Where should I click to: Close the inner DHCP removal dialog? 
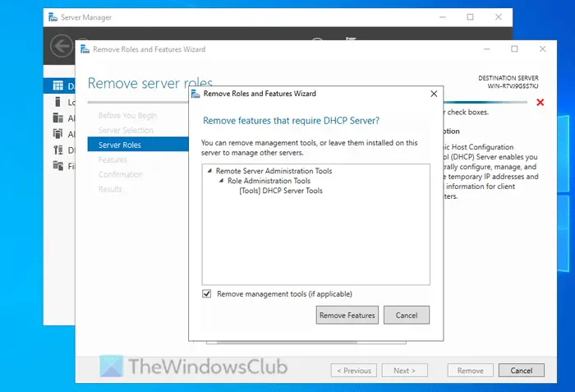point(434,94)
